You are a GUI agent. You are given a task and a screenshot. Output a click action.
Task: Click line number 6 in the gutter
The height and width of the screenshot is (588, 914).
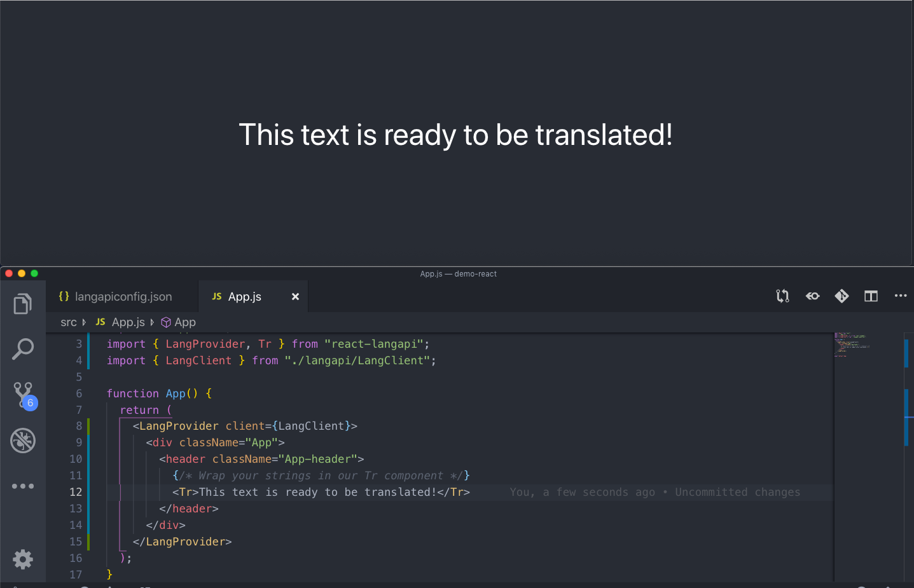point(79,393)
